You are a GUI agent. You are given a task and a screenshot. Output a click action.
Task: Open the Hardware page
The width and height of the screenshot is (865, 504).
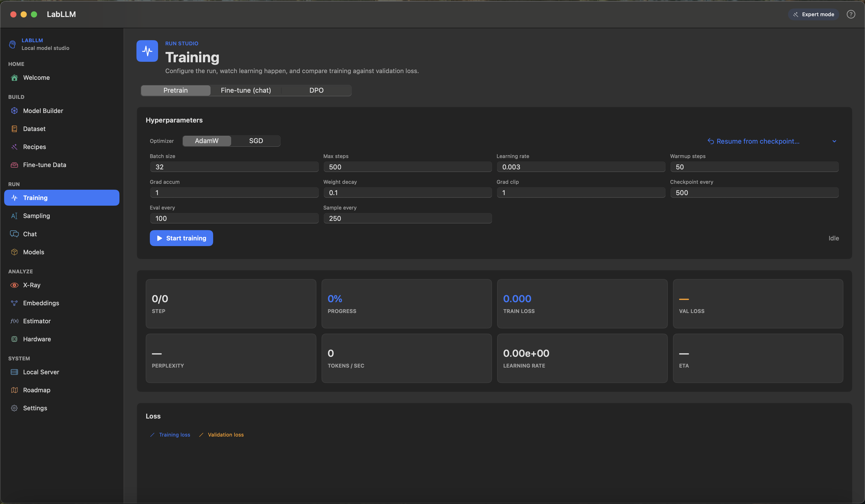62,339
